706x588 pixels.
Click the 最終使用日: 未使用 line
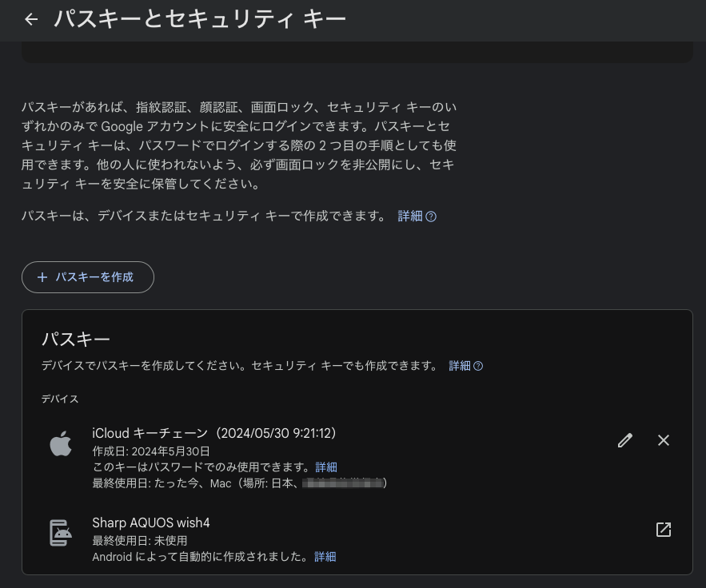click(x=140, y=541)
